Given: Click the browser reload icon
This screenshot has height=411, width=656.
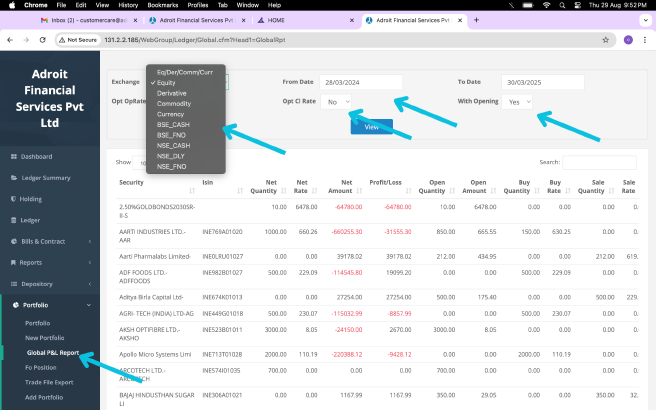Looking at the screenshot, I should pyautogui.click(x=43, y=40).
